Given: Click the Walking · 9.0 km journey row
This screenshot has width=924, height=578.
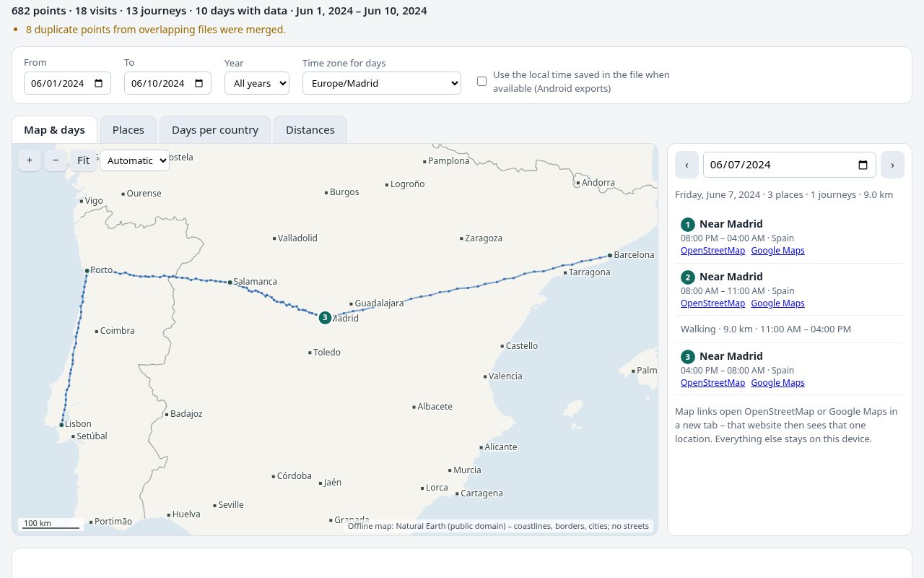Looking at the screenshot, I should point(790,329).
